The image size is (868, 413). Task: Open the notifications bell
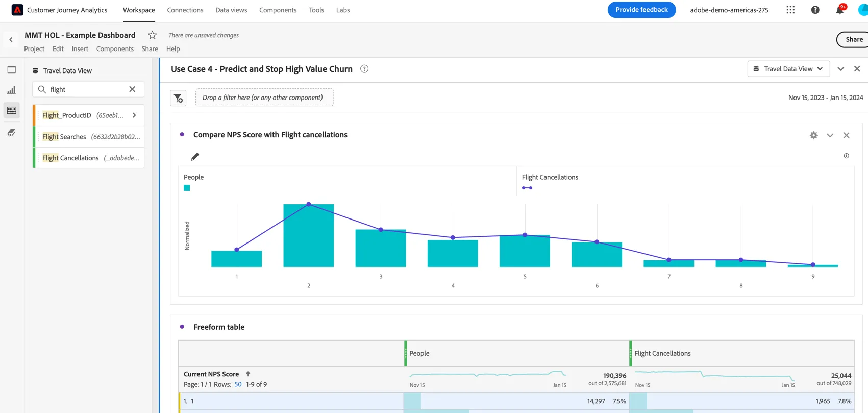pyautogui.click(x=840, y=10)
